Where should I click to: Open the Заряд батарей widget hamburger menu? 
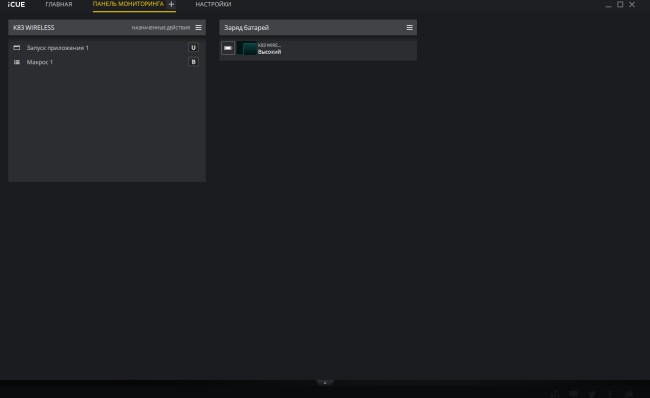tap(410, 27)
